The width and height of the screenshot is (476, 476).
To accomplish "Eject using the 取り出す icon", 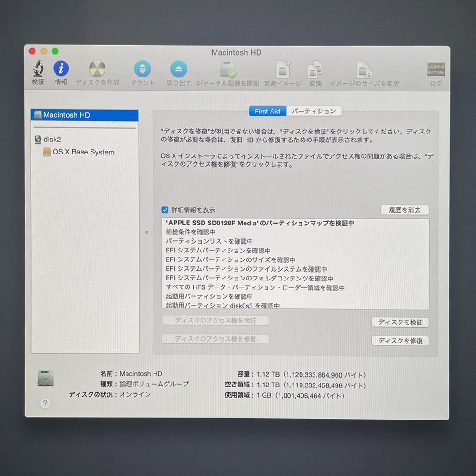I will 178,69.
